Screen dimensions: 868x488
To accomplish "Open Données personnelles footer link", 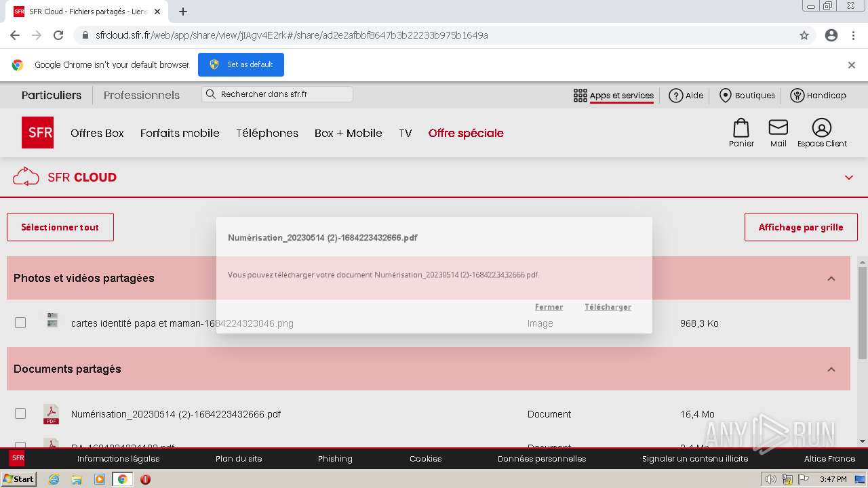I will (541, 459).
